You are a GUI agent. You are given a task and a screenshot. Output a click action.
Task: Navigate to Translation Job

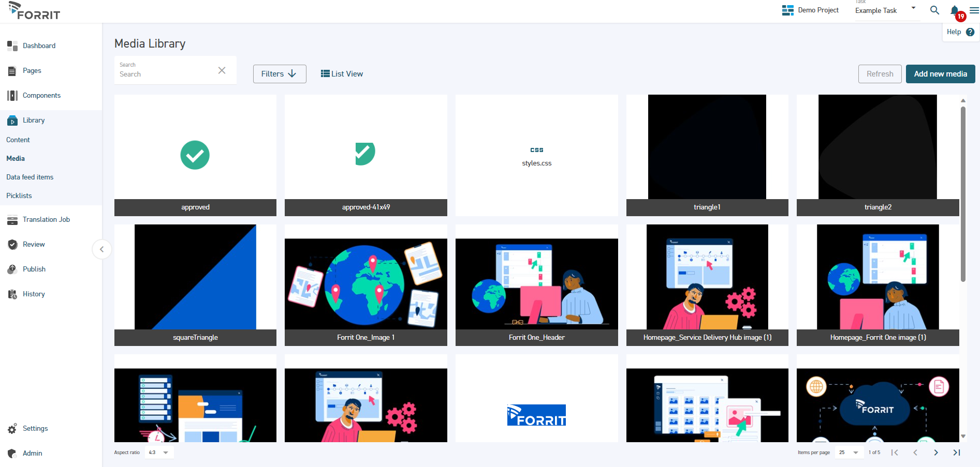click(46, 219)
